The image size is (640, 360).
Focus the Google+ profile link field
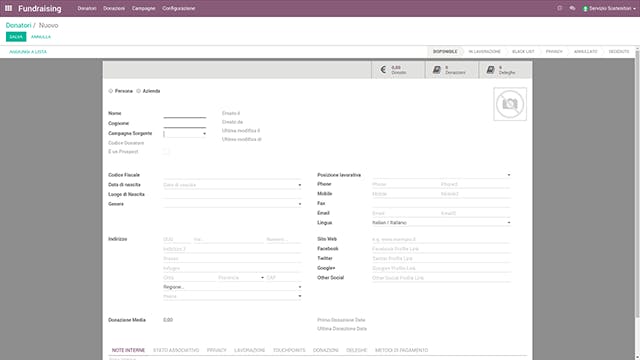click(441, 268)
